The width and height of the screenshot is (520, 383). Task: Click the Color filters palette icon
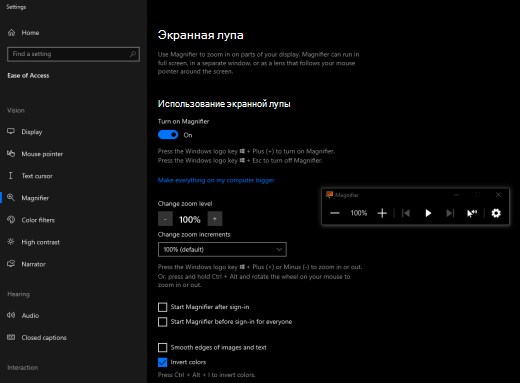coord(11,220)
